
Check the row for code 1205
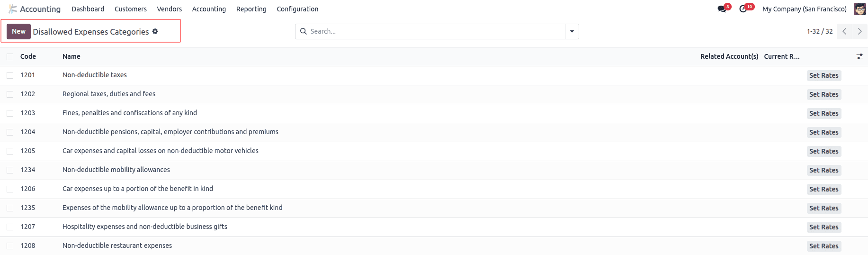tap(10, 151)
